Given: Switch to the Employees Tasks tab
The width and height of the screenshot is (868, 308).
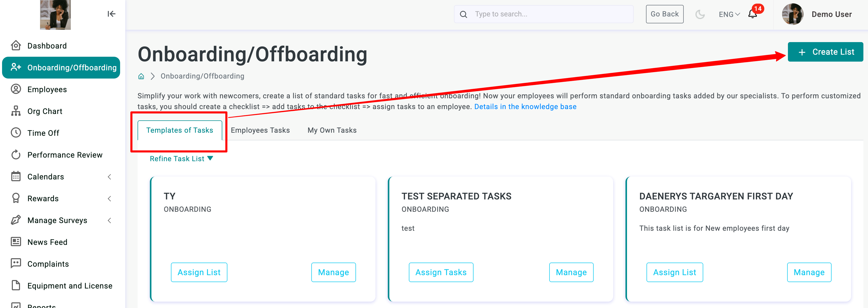Looking at the screenshot, I should (260, 130).
